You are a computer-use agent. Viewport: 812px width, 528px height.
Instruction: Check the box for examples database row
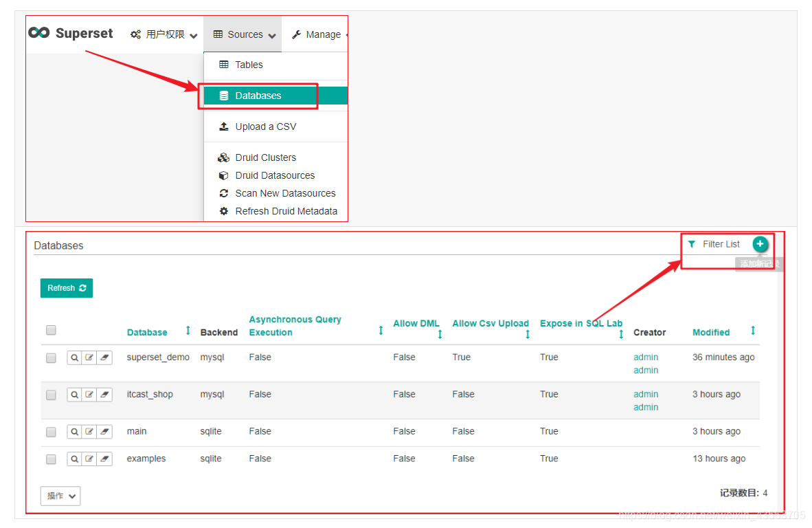[x=51, y=459]
